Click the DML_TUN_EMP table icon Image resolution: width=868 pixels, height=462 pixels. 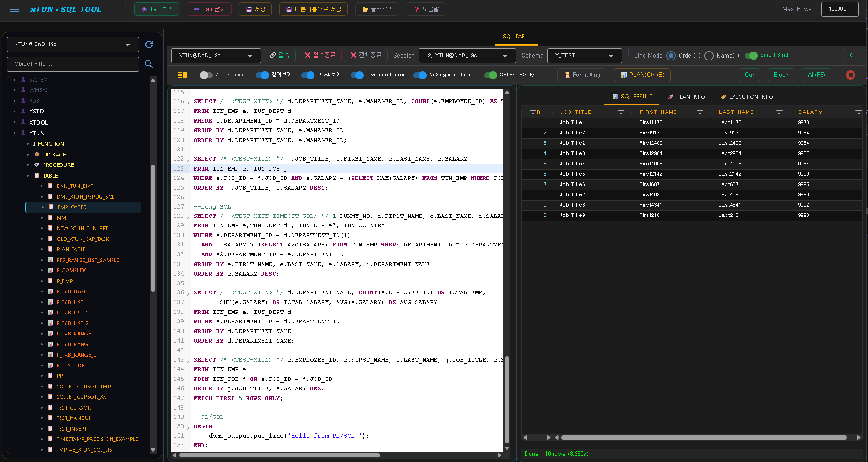51,186
